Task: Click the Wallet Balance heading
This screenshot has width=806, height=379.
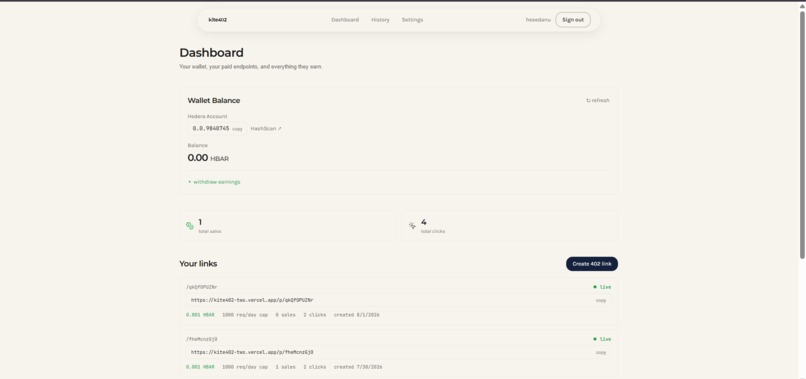Action: pyautogui.click(x=213, y=101)
